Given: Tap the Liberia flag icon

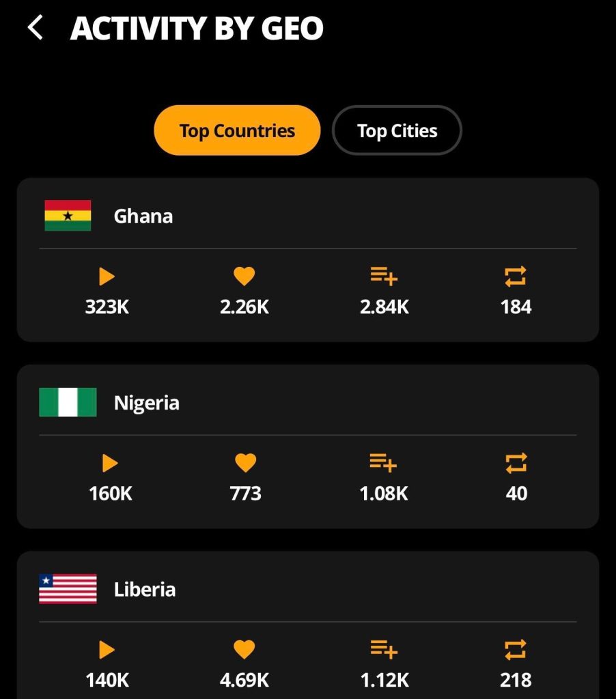Looking at the screenshot, I should (x=68, y=588).
